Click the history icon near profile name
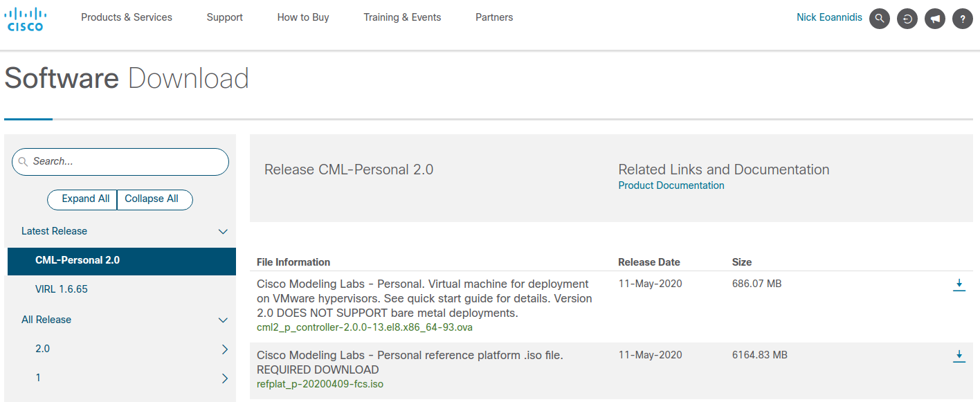This screenshot has width=980, height=402. pyautogui.click(x=907, y=18)
